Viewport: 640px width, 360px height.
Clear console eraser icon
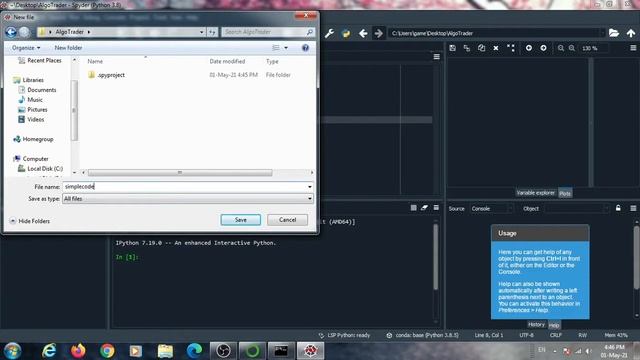424,208
